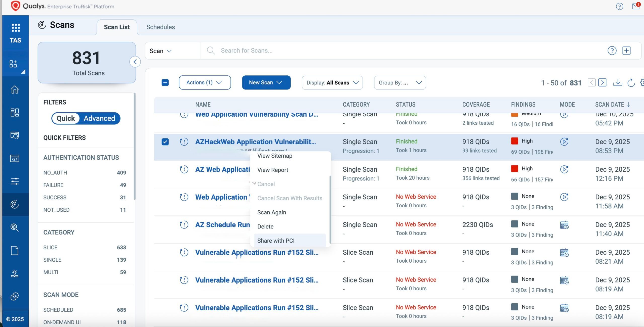
Task: Click red High severity swatch on AZHackWeb row
Action: 514,141
